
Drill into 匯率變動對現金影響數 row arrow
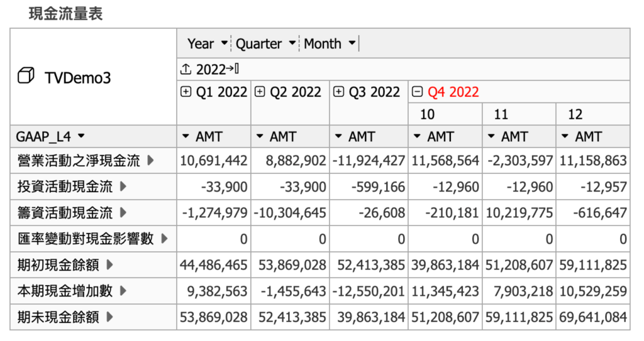(164, 239)
